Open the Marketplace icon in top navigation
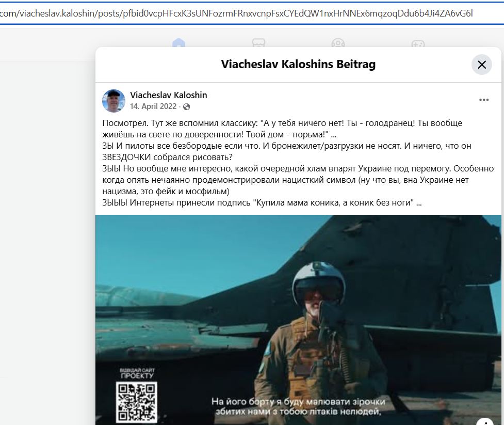504x425 pixels. click(x=258, y=44)
